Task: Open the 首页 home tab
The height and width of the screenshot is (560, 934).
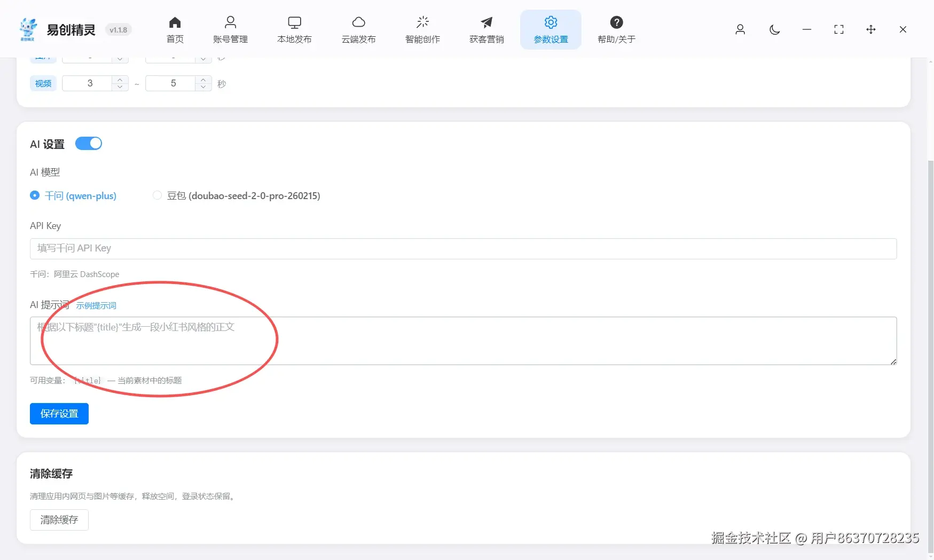Action: 175,30
